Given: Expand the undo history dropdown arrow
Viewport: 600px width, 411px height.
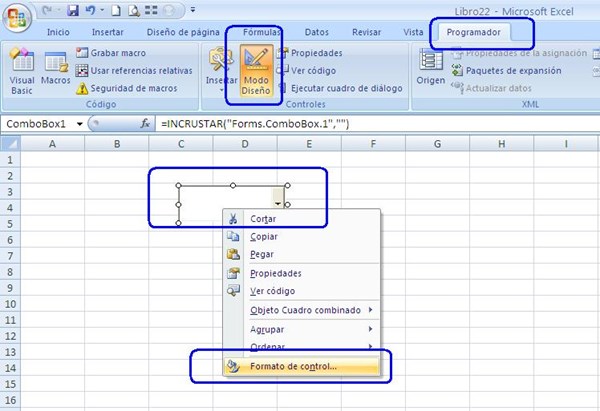Looking at the screenshot, I should pyautogui.click(x=102, y=10).
